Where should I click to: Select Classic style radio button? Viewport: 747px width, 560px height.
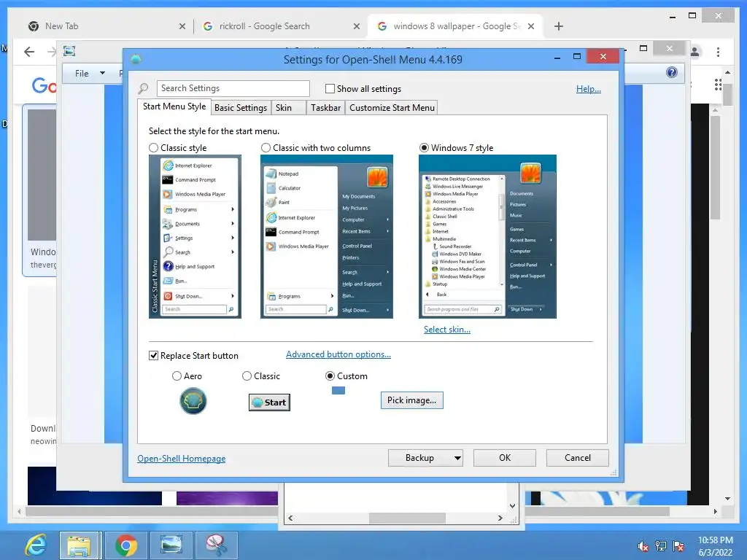153,147
